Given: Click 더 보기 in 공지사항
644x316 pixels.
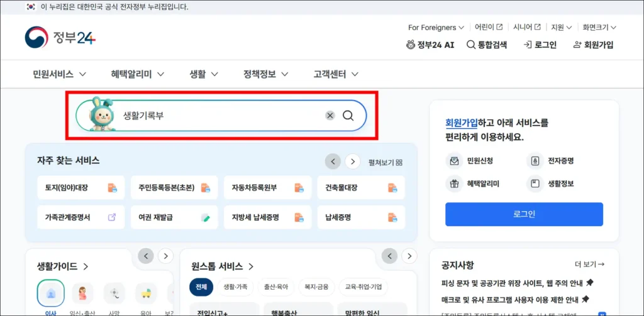Looking at the screenshot, I should click(x=590, y=264).
